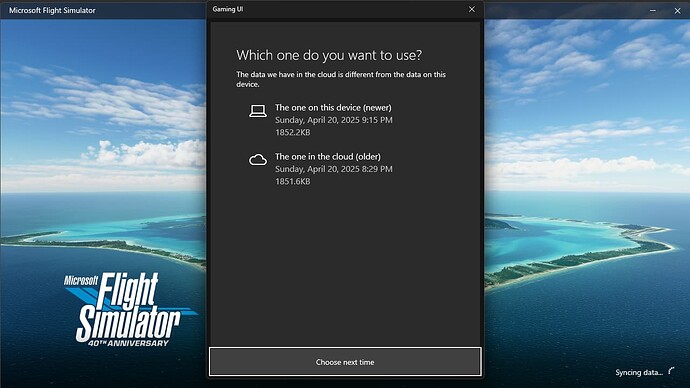Choose "The one in the cloud (older)"
This screenshot has width=690, height=388.
coord(328,156)
